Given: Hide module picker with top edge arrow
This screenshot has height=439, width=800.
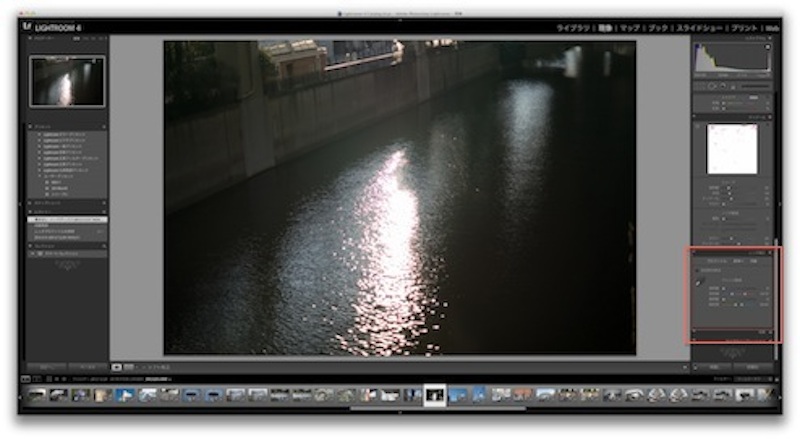Looking at the screenshot, I should coord(400,20).
